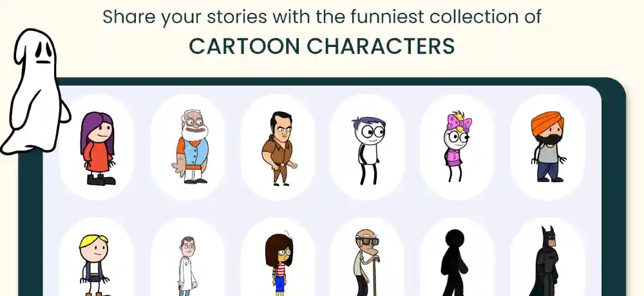Choose the white-bearded man in blue vest

tap(190, 147)
